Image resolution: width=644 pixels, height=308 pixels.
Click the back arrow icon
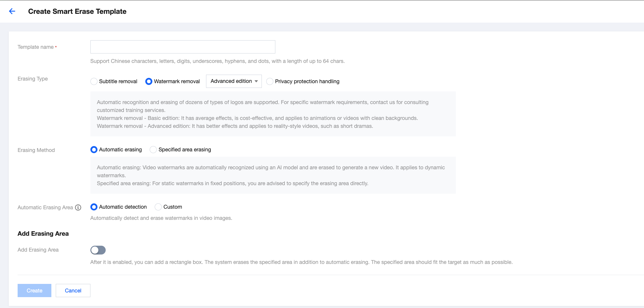tap(12, 11)
